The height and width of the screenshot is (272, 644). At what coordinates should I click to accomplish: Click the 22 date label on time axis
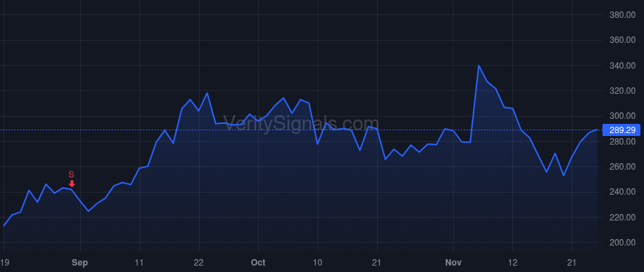199,263
